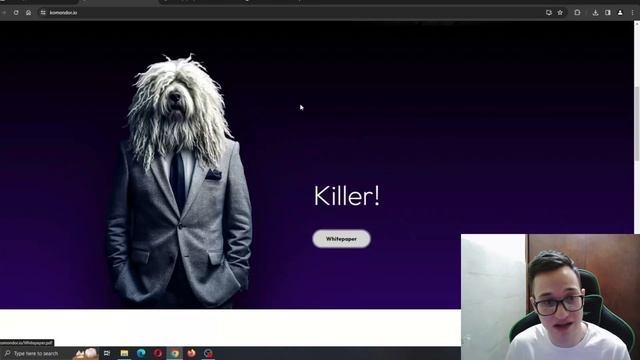Open the install/cast icon beside the bookmark star
Screen dimensions: 640x360
(x=549, y=13)
